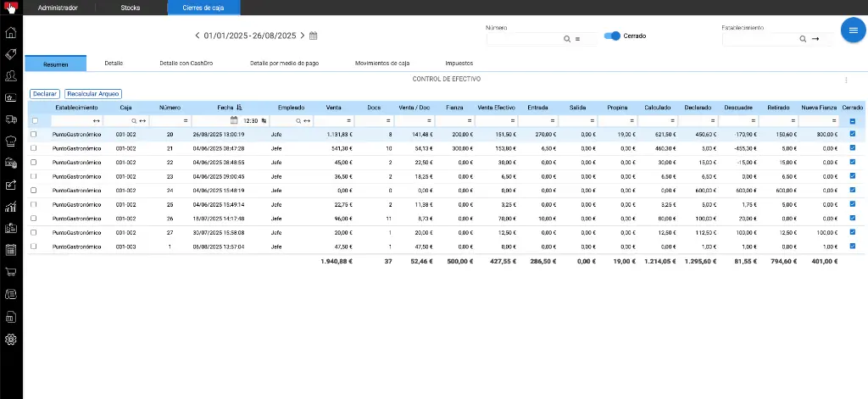Open the star card icon in sidebar
The width and height of the screenshot is (868, 399).
point(10,97)
